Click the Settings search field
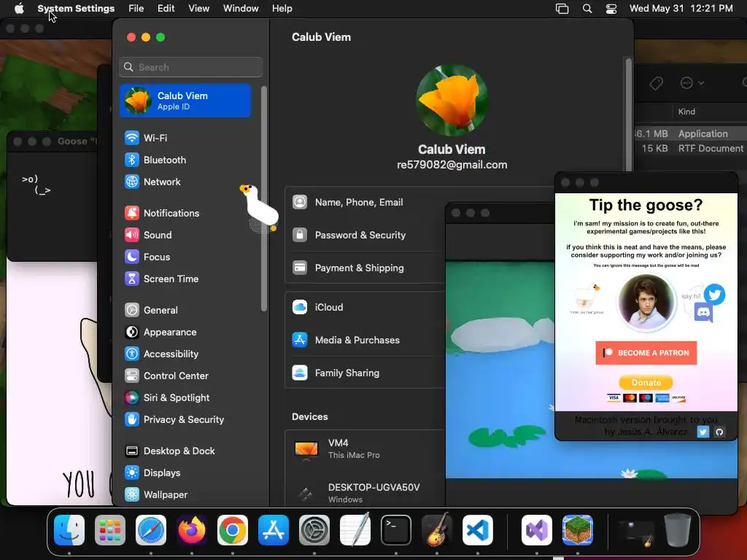Image resolution: width=747 pixels, height=560 pixels. (190, 67)
